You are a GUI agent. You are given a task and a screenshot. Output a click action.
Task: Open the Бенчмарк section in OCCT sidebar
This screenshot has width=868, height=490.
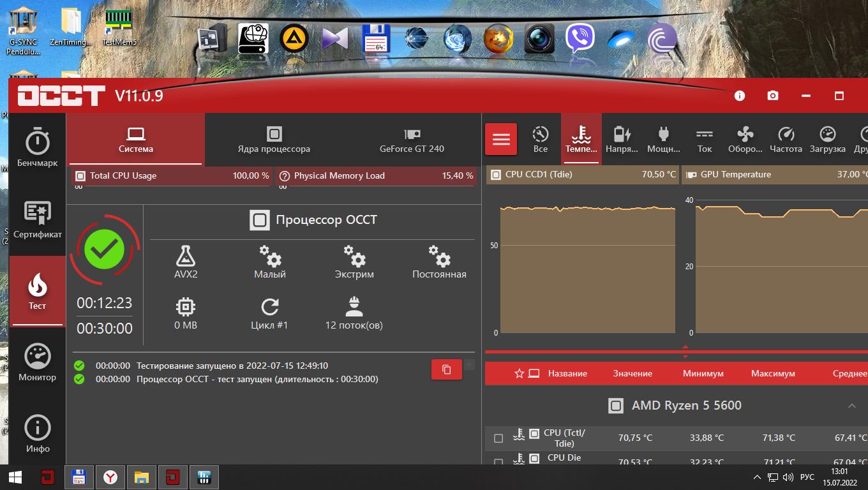click(37, 148)
